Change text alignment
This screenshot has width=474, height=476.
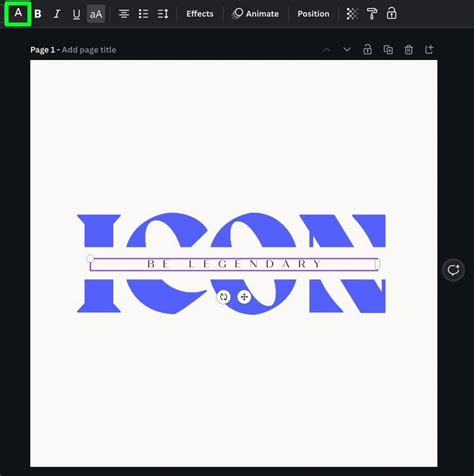124,14
